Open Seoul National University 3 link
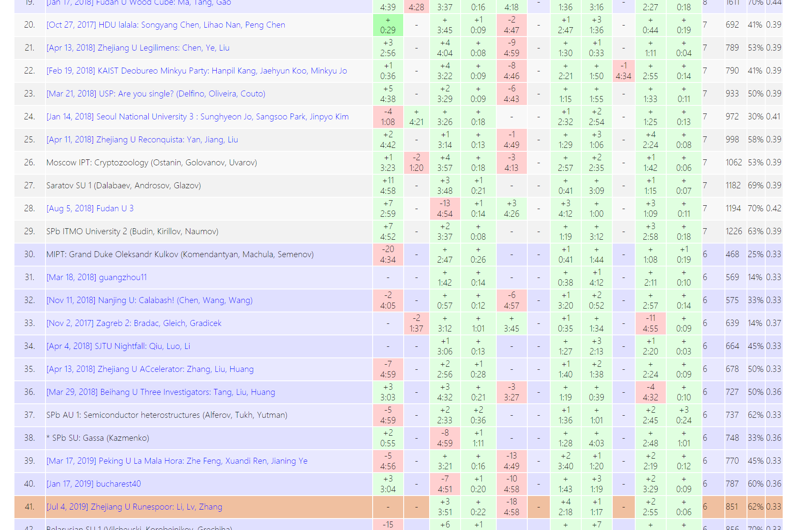812x530 pixels. (x=197, y=117)
